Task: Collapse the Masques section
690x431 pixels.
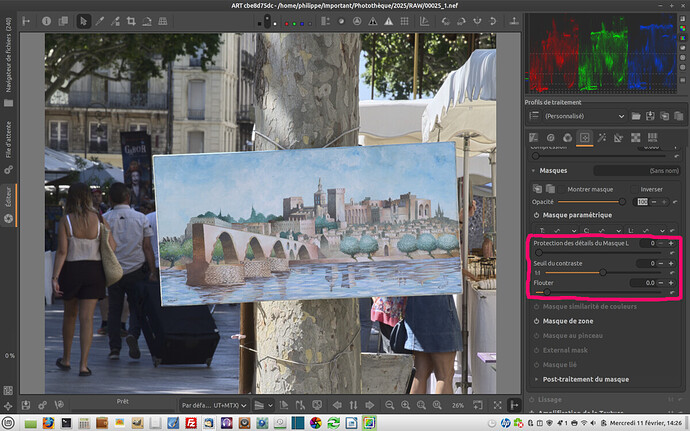Action: [534, 171]
